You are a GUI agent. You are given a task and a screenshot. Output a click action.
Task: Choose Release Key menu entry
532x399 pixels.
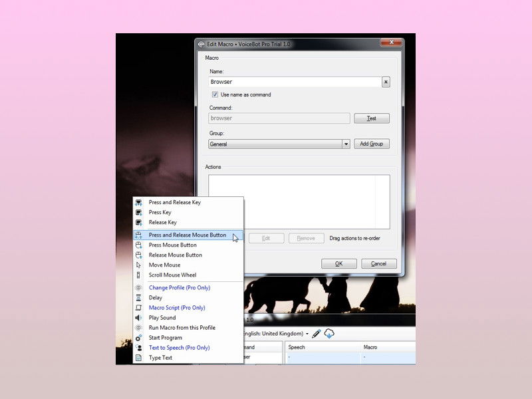188,223
